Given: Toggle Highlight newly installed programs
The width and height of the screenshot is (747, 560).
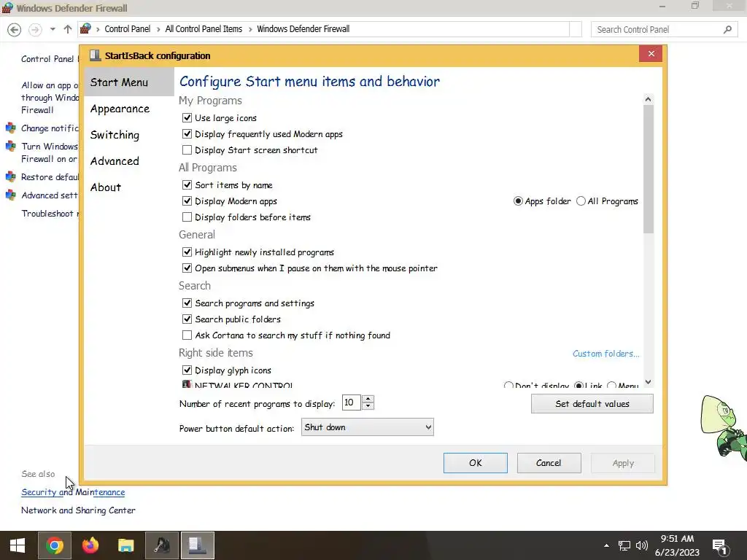Looking at the screenshot, I should pyautogui.click(x=187, y=252).
